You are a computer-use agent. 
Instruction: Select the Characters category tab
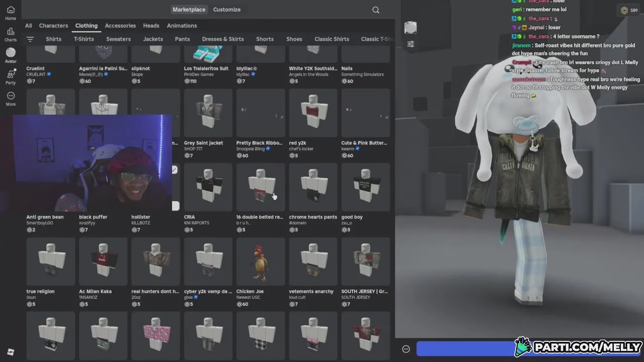(53, 26)
